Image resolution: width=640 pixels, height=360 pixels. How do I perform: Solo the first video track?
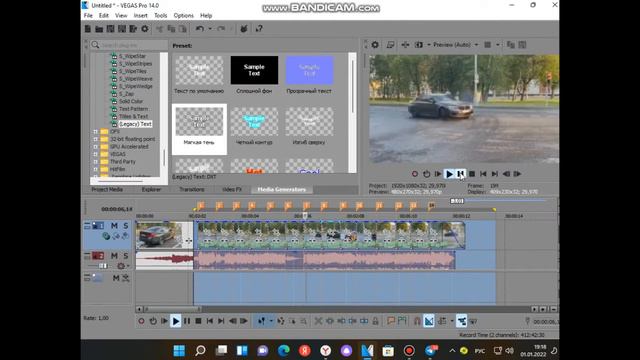(126, 226)
